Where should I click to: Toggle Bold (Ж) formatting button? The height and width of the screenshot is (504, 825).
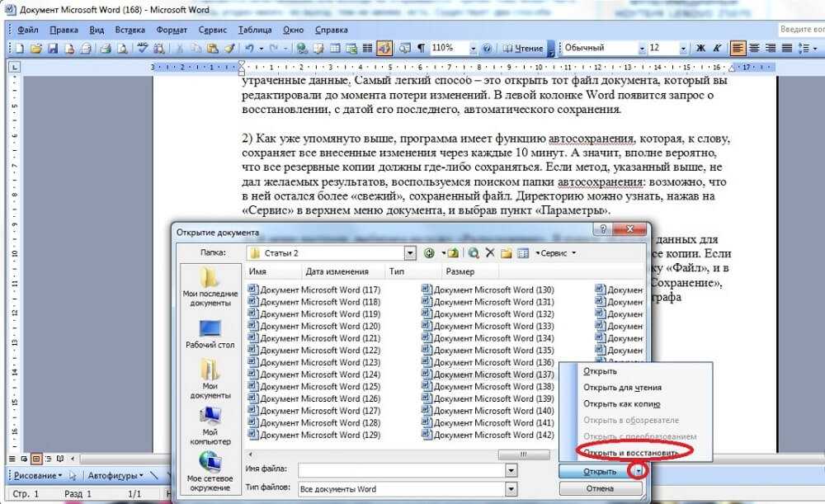(696, 49)
